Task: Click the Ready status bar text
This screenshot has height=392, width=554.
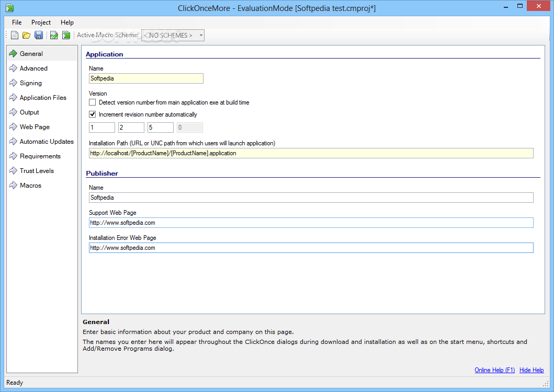Action: (x=15, y=383)
